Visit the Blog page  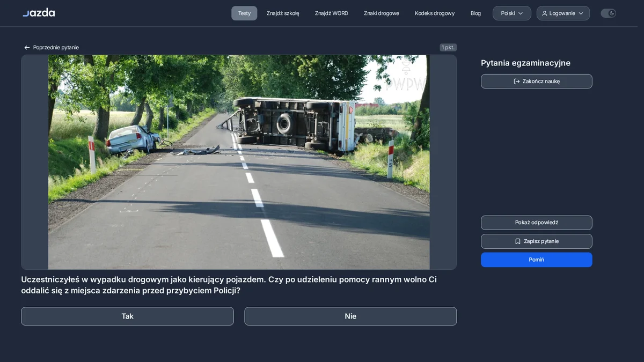tap(475, 13)
